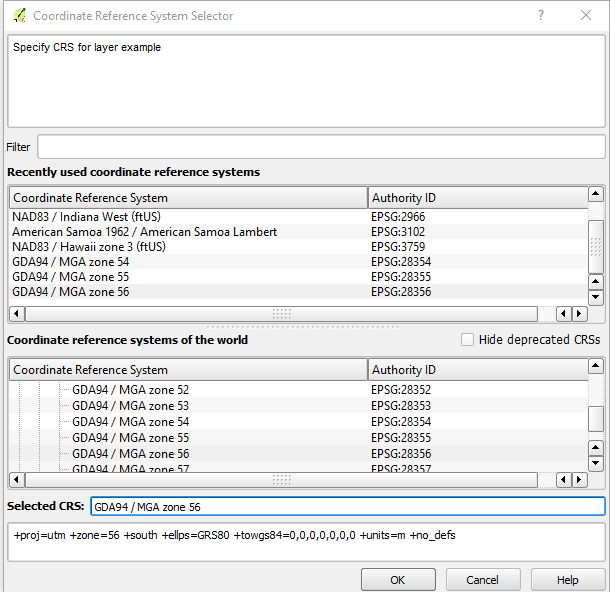Click the vertical scrollbar thumb of recent list
Viewport: 610px width, 592px height.
[596, 247]
